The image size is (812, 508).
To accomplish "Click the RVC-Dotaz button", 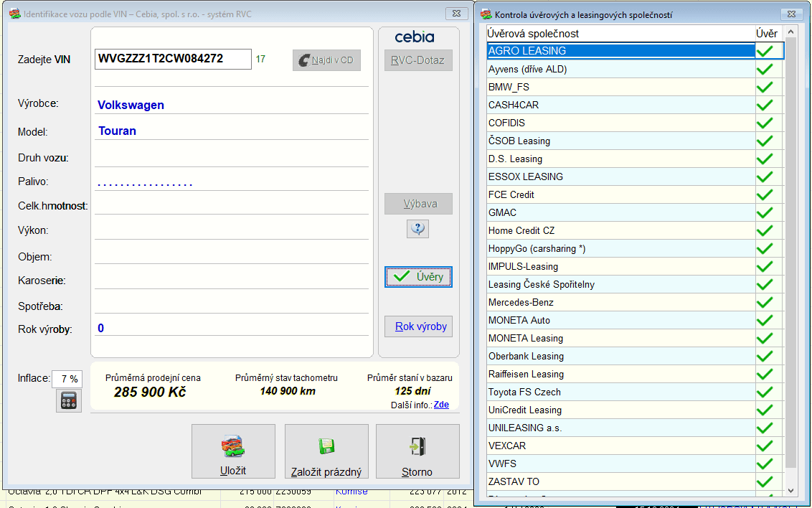I will [418, 60].
